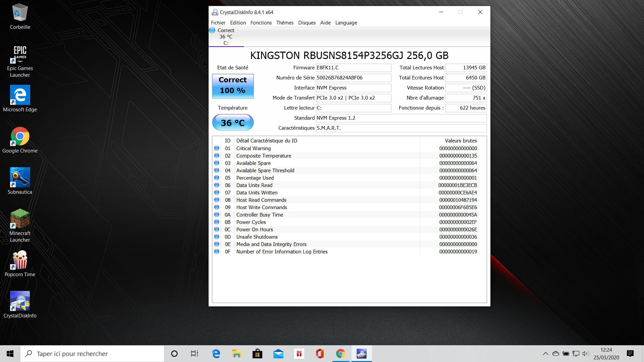
Task: Select the Controller Busy Time row
Action: pyautogui.click(x=346, y=215)
